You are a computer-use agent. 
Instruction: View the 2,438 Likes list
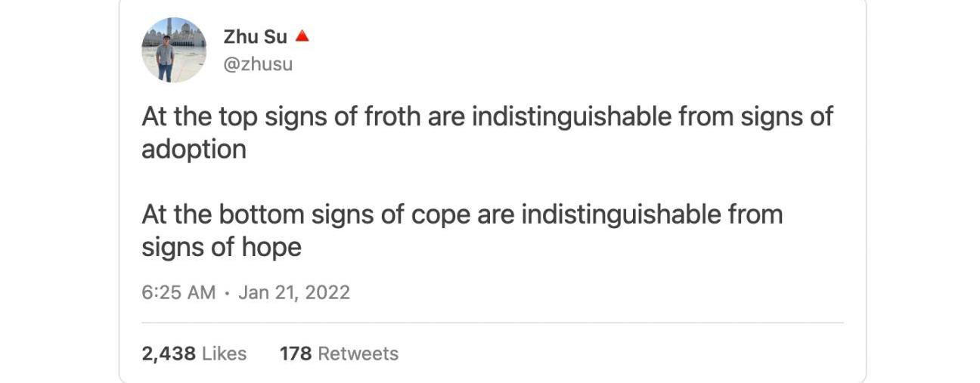[194, 354]
